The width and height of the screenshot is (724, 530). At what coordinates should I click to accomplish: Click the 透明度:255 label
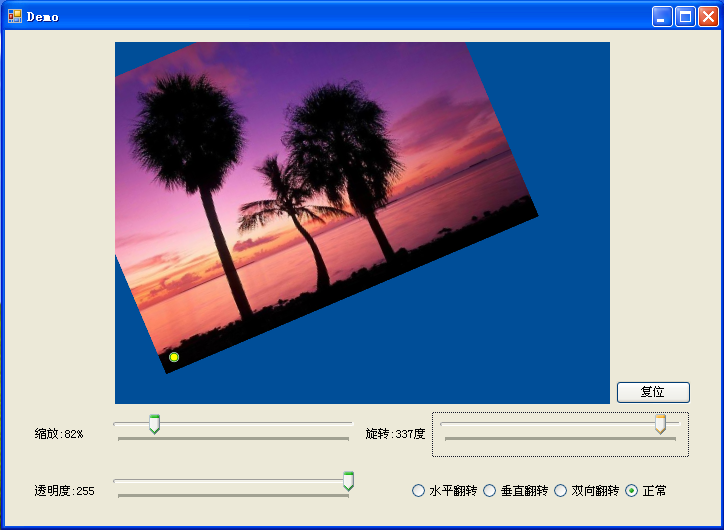point(65,491)
